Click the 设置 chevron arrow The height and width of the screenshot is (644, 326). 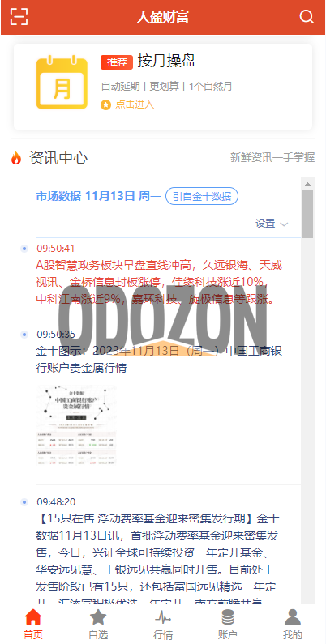click(x=284, y=224)
